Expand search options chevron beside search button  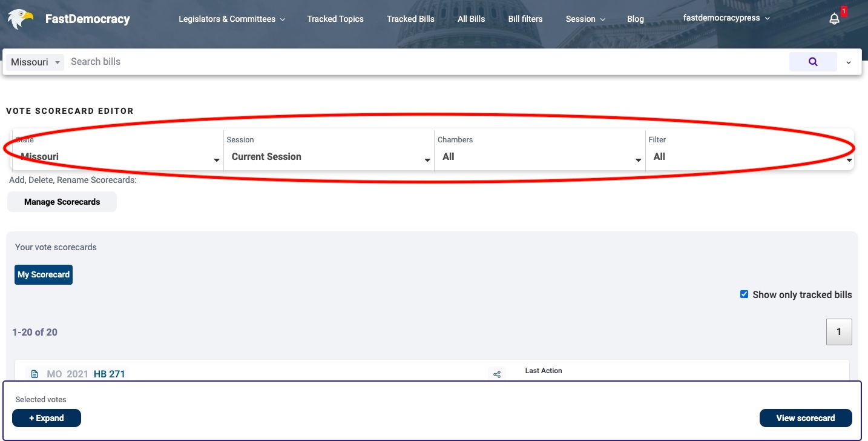point(848,62)
